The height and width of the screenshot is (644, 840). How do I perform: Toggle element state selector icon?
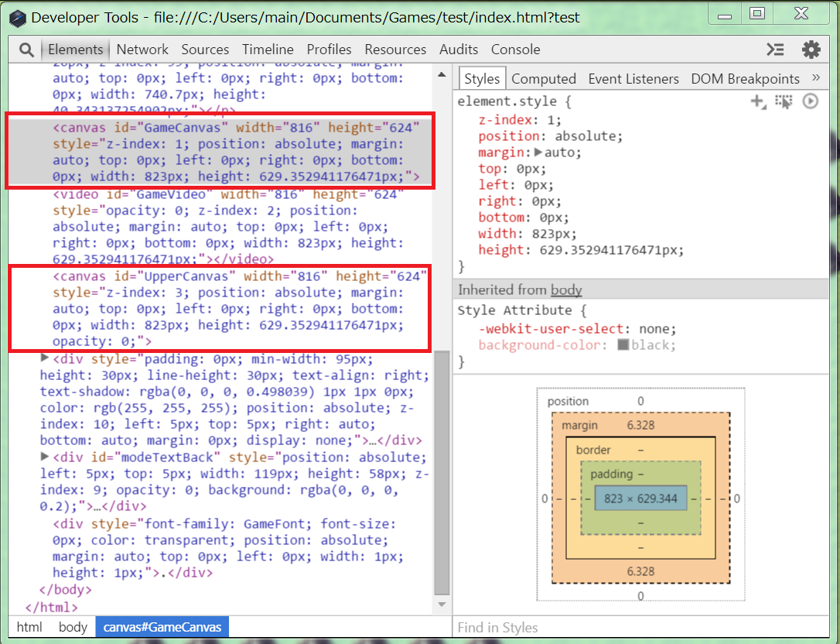tap(784, 101)
